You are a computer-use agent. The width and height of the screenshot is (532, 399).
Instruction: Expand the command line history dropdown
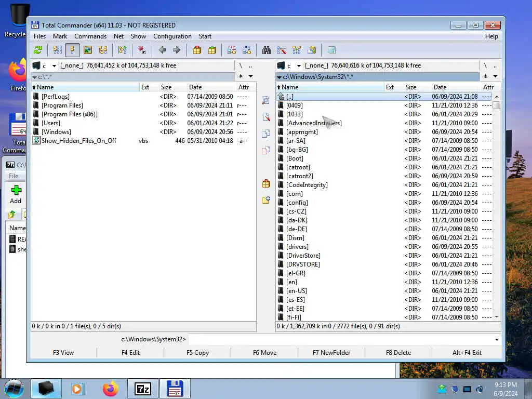click(x=497, y=340)
